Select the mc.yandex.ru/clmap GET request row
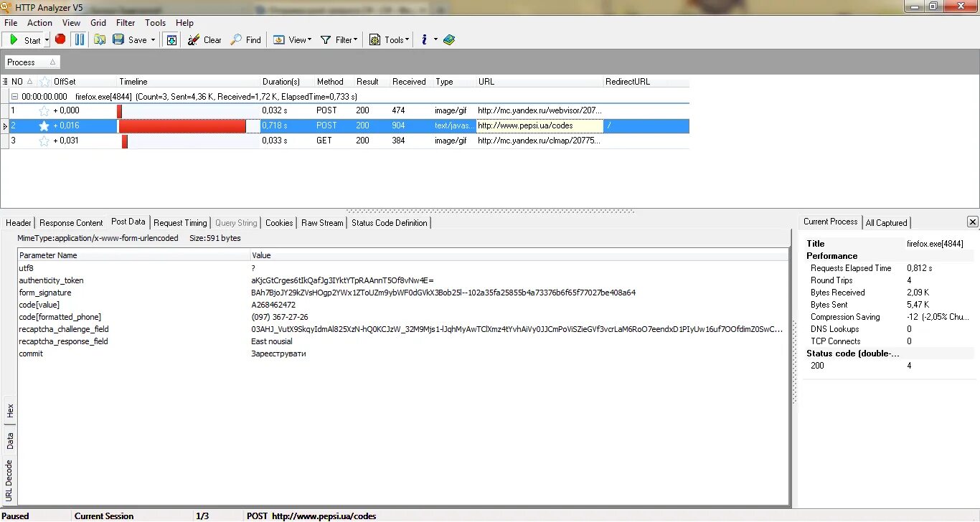 coord(345,141)
